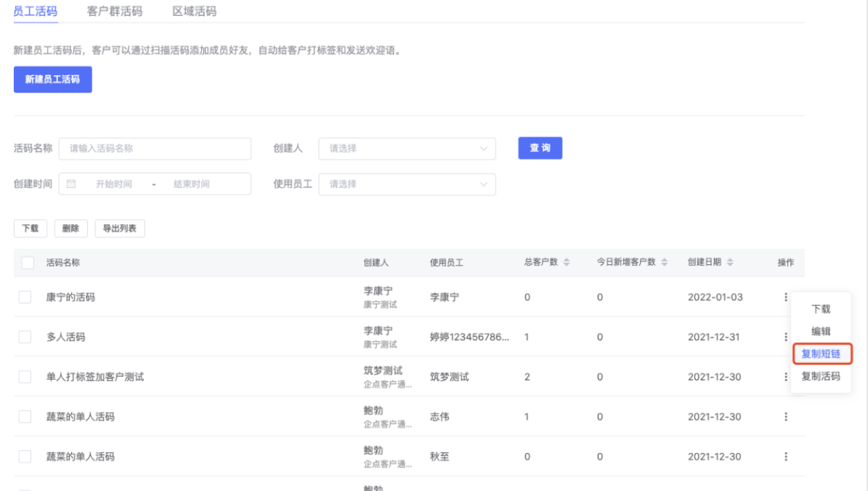Viewport: 868px width, 491px height.
Task: Focus the 活码名称 search input field
Action: 155,149
